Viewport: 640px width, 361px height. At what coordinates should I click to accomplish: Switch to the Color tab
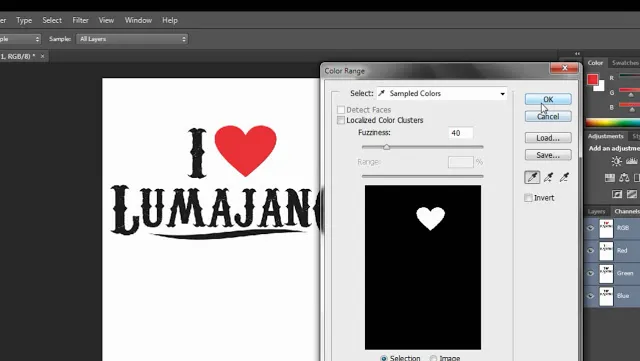[595, 63]
